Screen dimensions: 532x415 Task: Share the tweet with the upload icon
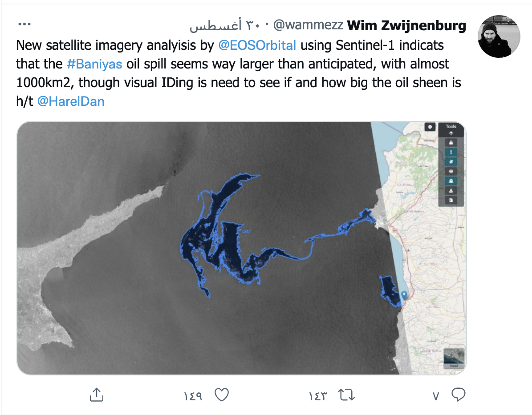tap(97, 395)
